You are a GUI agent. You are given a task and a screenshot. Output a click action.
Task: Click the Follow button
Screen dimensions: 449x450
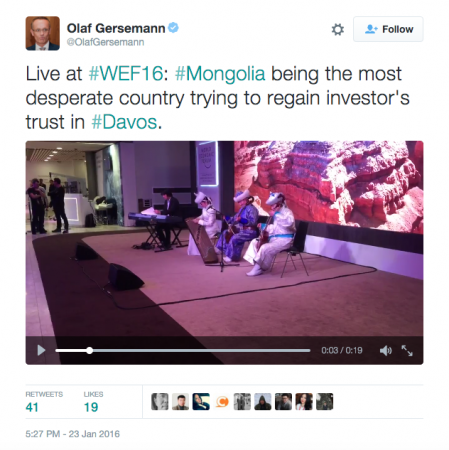388,29
